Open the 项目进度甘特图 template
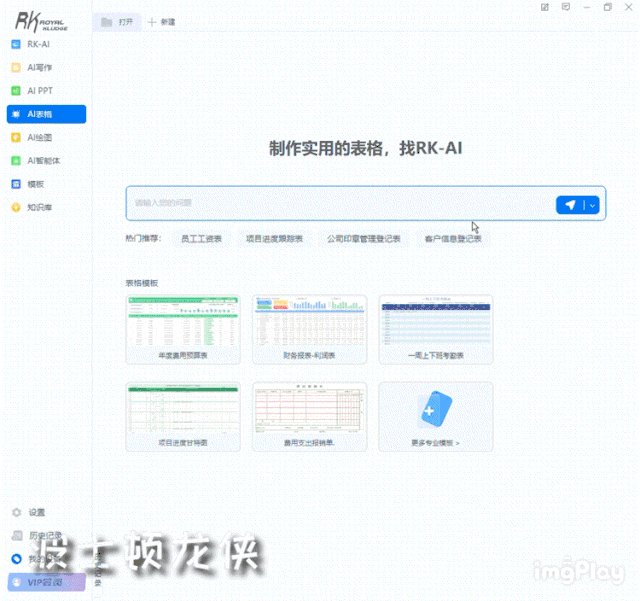640x601 pixels. click(x=183, y=416)
